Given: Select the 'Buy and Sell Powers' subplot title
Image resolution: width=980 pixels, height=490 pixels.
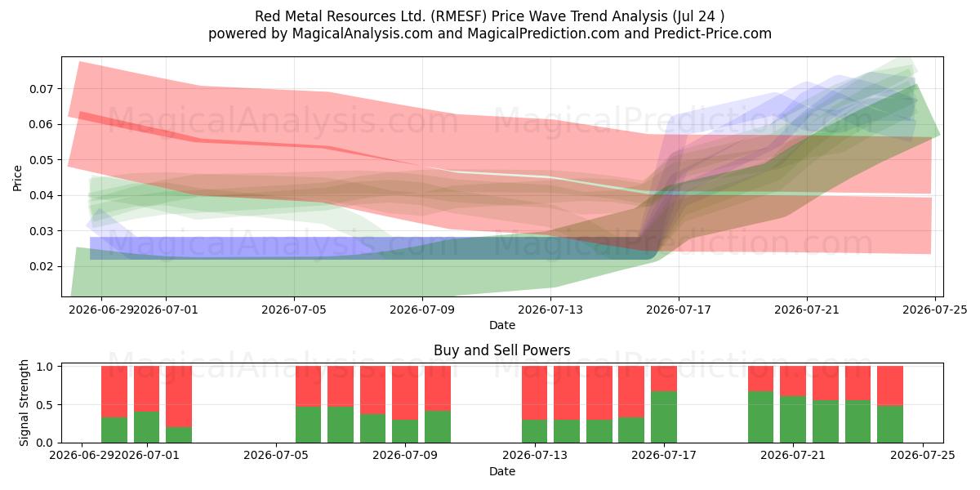Looking at the screenshot, I should 501,350.
